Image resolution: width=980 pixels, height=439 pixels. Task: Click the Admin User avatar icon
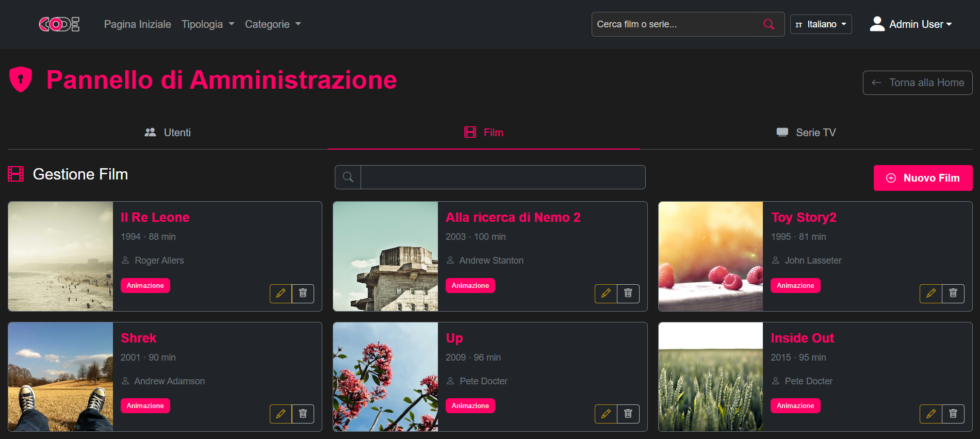[x=877, y=24]
